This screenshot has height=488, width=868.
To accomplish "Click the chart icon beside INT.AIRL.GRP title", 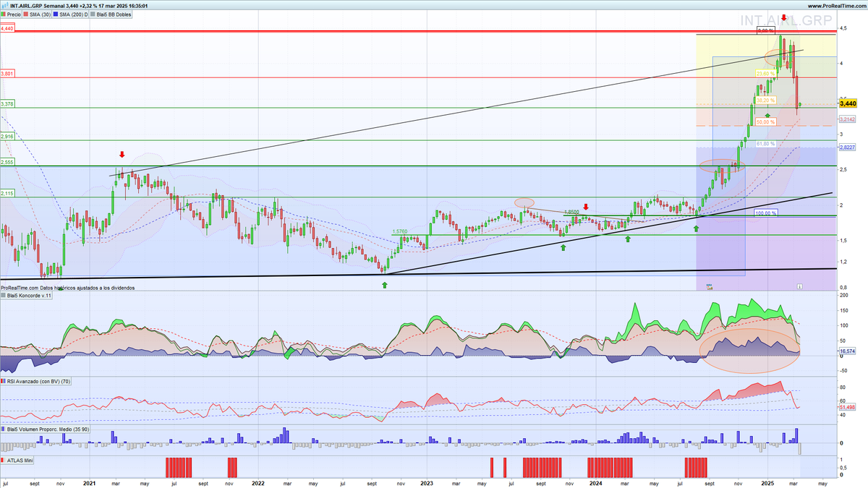I will coord(4,6).
